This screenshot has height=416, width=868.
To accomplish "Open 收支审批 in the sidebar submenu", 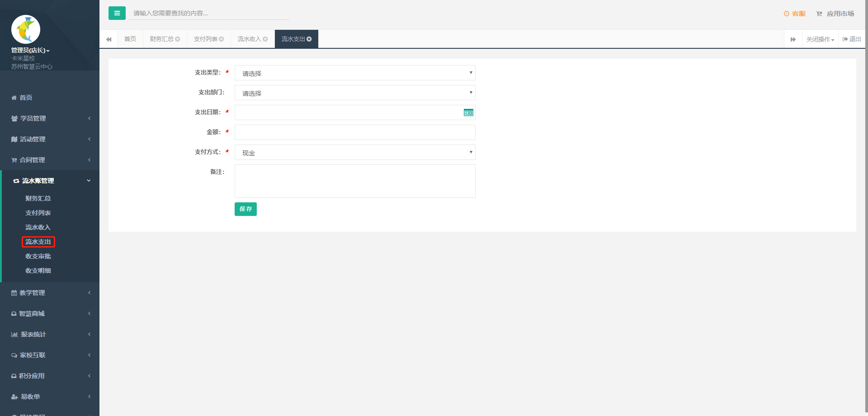I will pos(38,256).
